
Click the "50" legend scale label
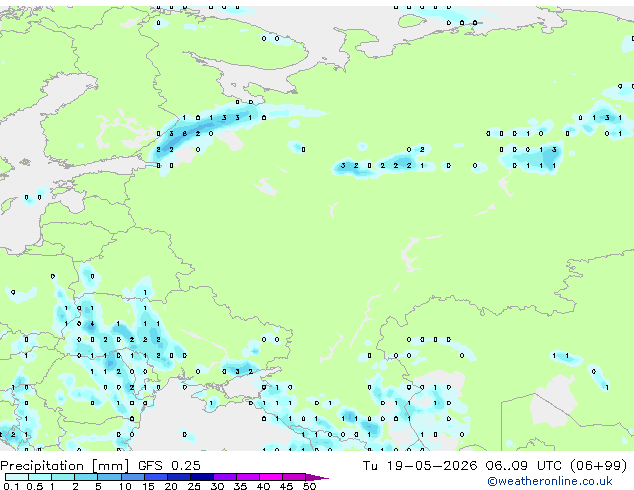pyautogui.click(x=309, y=486)
